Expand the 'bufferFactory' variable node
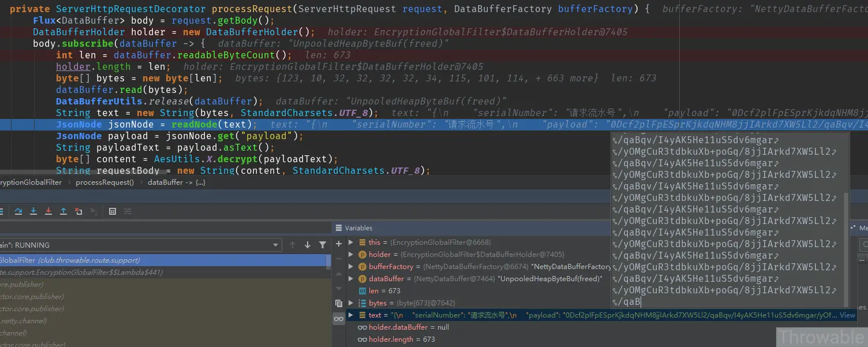The image size is (868, 347). coord(351,266)
